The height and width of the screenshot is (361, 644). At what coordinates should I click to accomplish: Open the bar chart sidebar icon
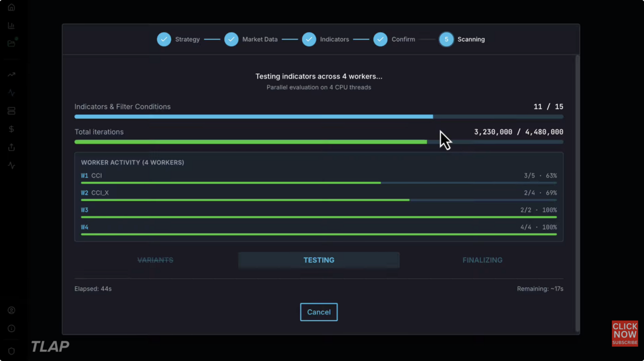click(x=11, y=25)
